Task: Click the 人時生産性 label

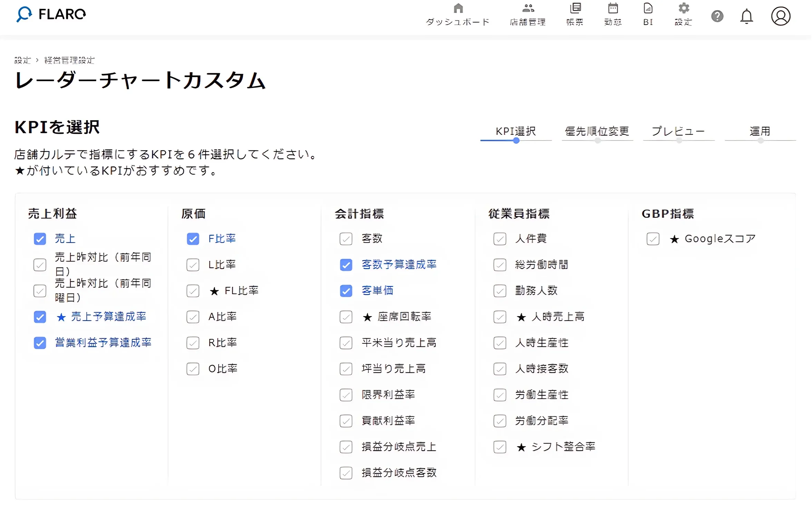Action: tap(542, 343)
